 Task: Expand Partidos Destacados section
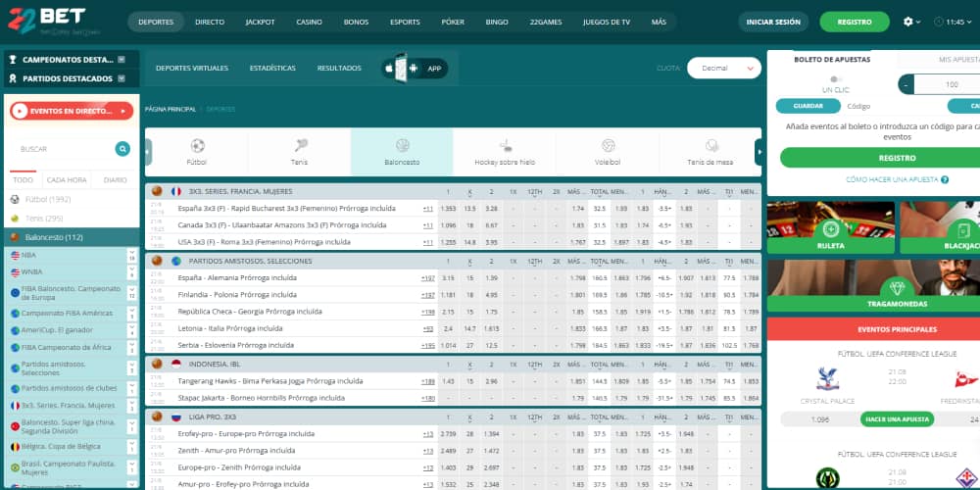tap(122, 78)
